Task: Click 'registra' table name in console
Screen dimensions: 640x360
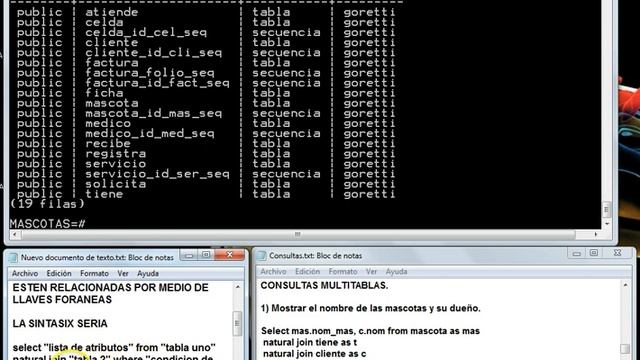Action: (x=116, y=154)
